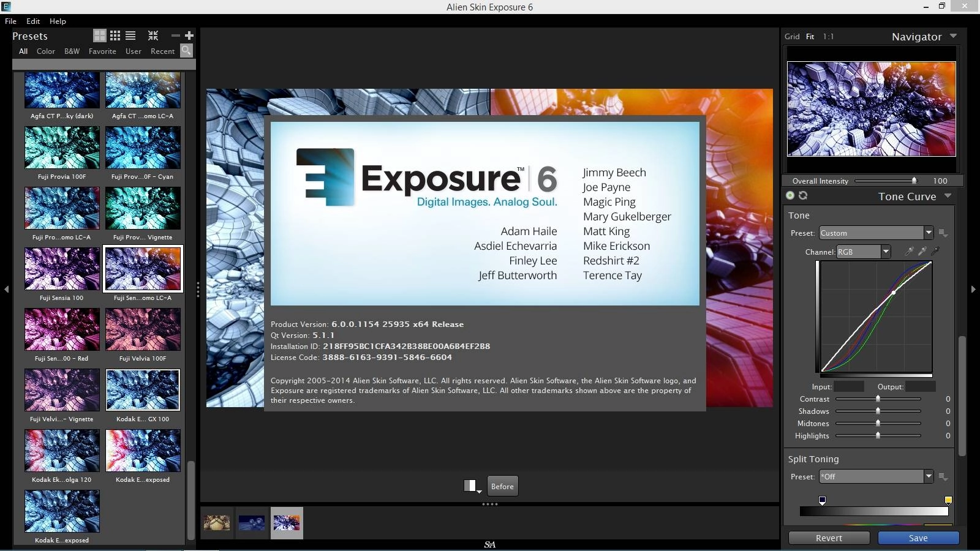Show Favorite presets tab
980x551 pixels.
pyautogui.click(x=102, y=51)
